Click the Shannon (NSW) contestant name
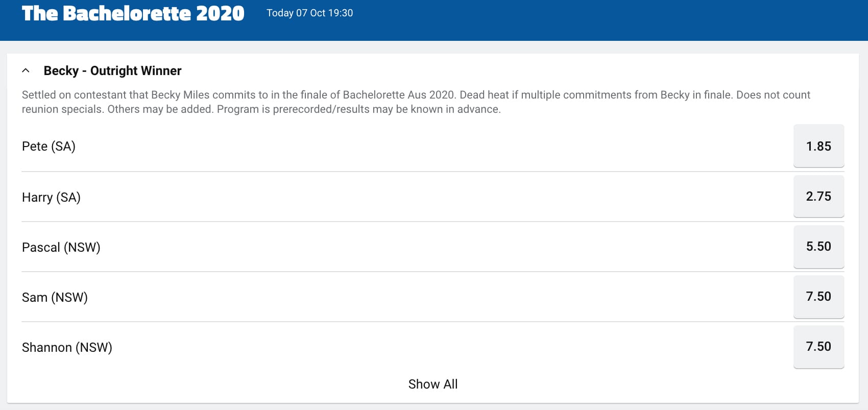This screenshot has width=868, height=410. pyautogui.click(x=67, y=347)
